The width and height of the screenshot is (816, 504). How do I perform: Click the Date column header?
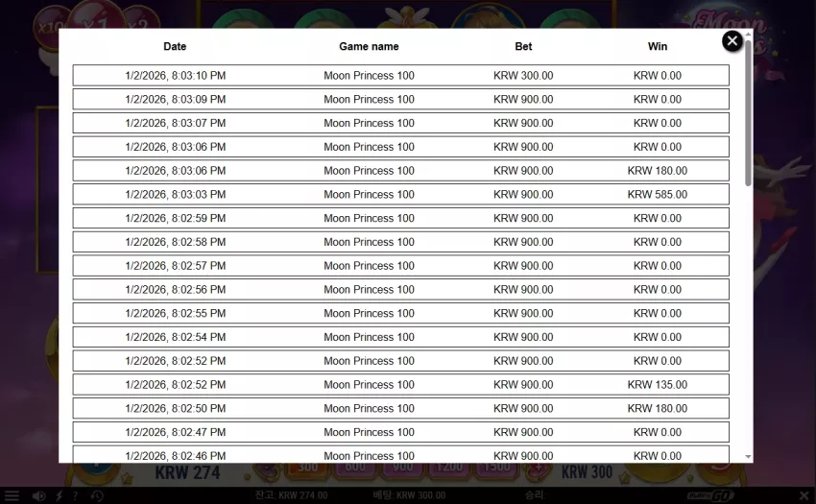(x=175, y=46)
